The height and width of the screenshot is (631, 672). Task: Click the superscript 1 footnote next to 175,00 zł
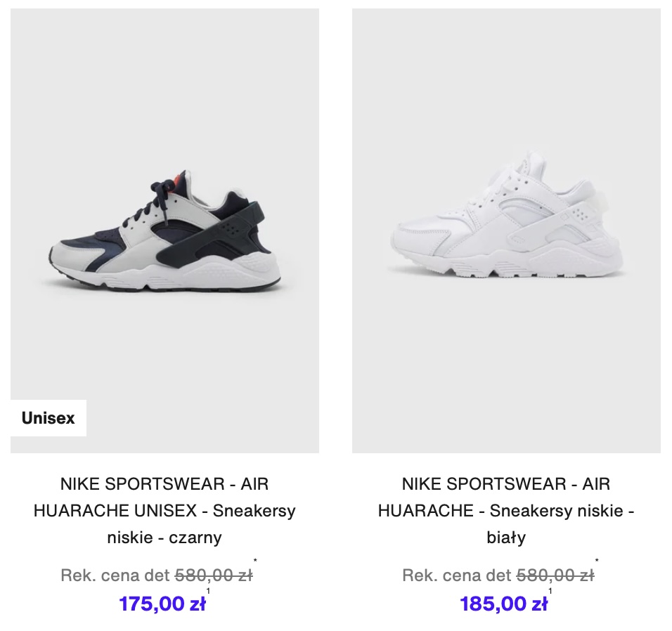[208, 591]
